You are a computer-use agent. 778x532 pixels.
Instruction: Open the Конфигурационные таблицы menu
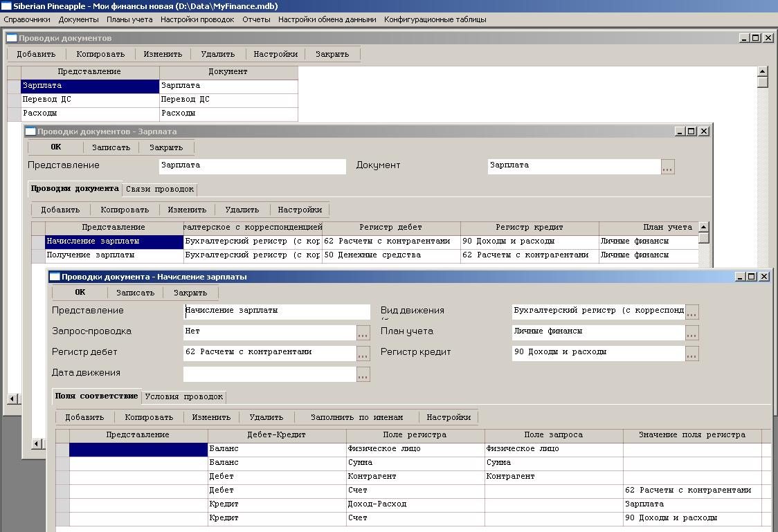click(x=435, y=20)
